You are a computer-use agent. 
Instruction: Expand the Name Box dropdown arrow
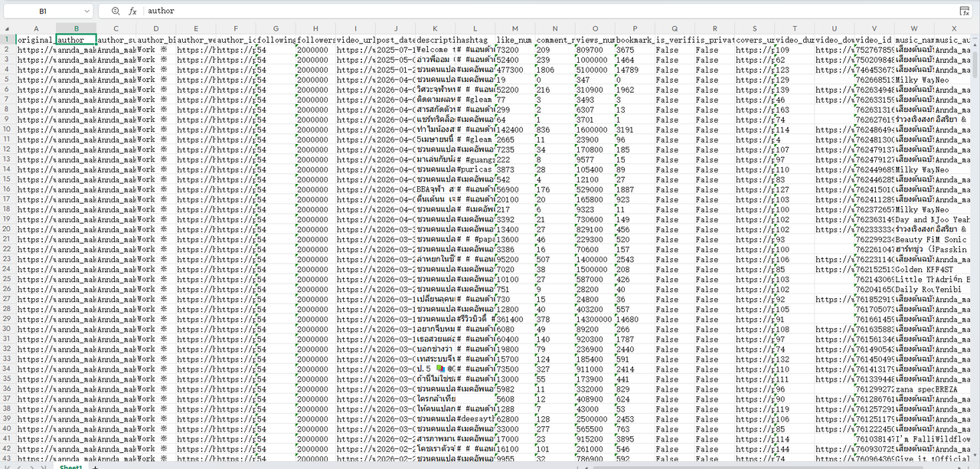pos(86,11)
